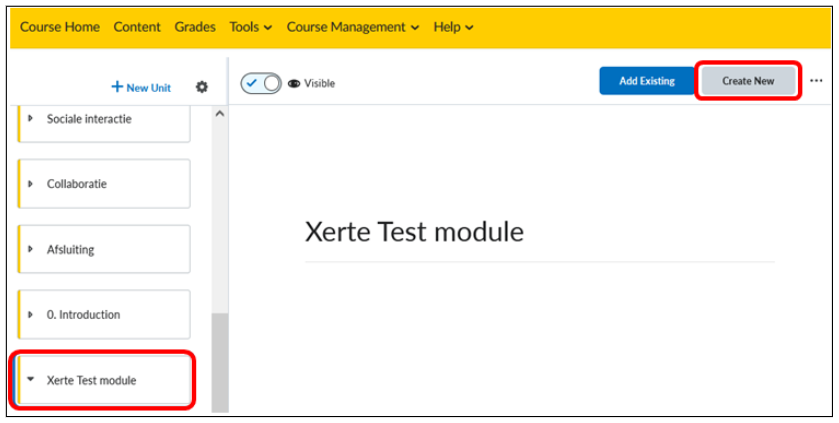839x423 pixels.
Task: Open the Grades page
Action: click(x=195, y=27)
